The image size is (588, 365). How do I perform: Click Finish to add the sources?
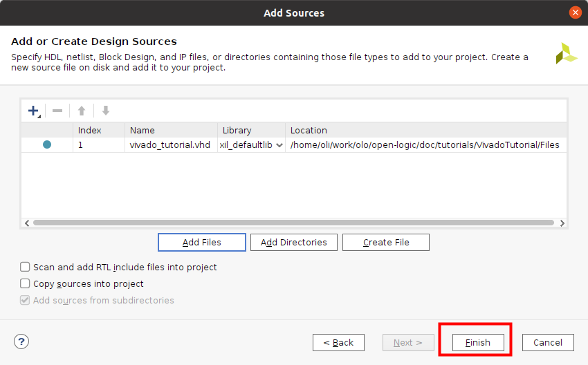coord(478,342)
